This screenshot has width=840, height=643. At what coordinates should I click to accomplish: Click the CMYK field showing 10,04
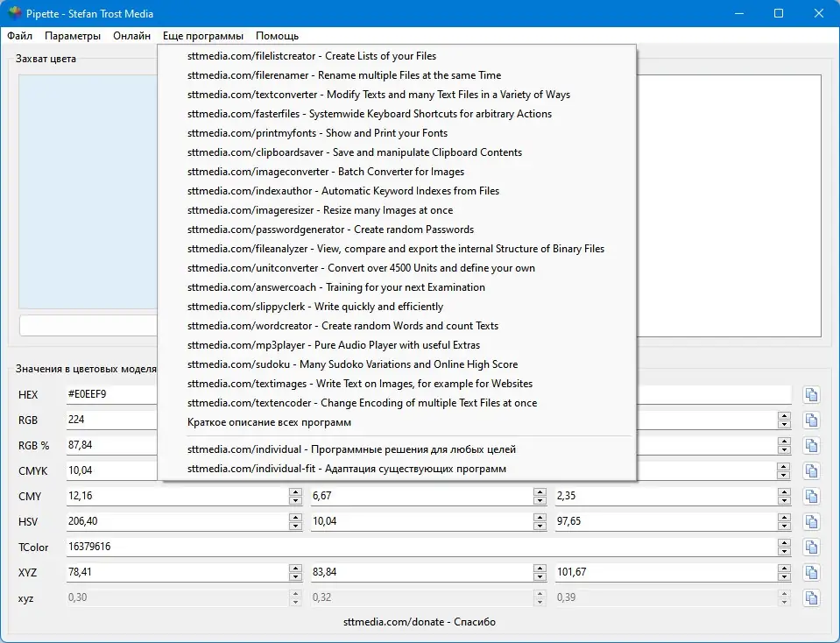(x=112, y=470)
